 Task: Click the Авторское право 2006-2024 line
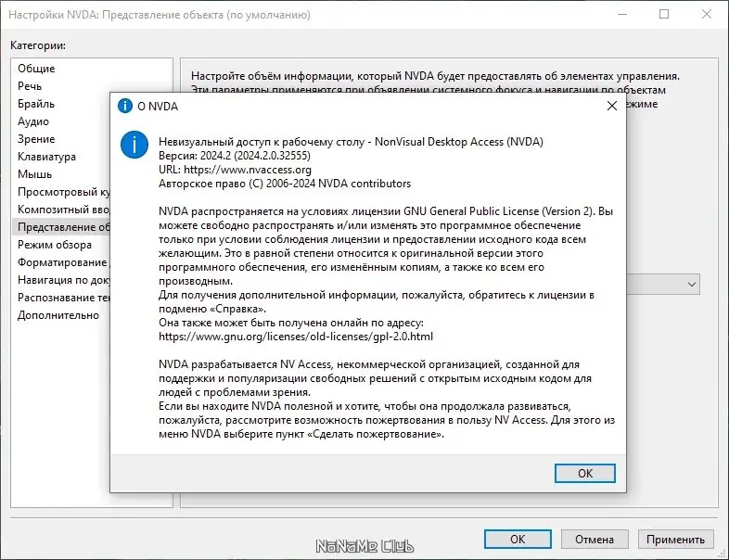click(x=285, y=184)
